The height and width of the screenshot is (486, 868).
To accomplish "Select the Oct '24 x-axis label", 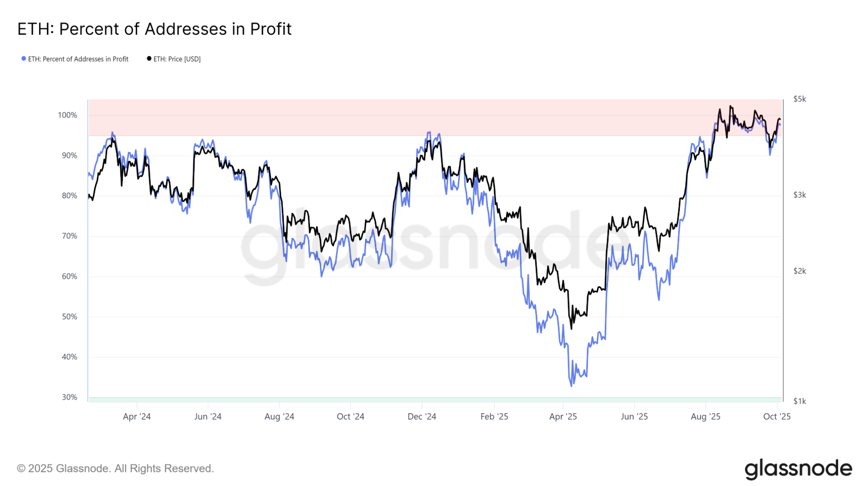I will [350, 416].
